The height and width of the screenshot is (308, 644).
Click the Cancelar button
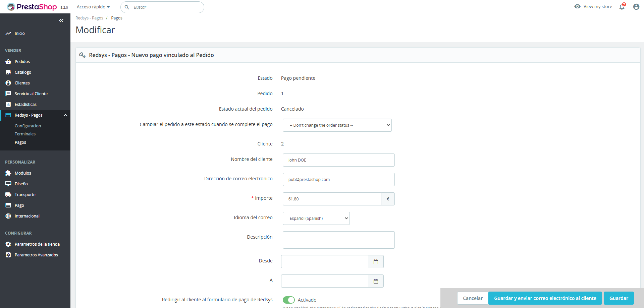(473, 298)
